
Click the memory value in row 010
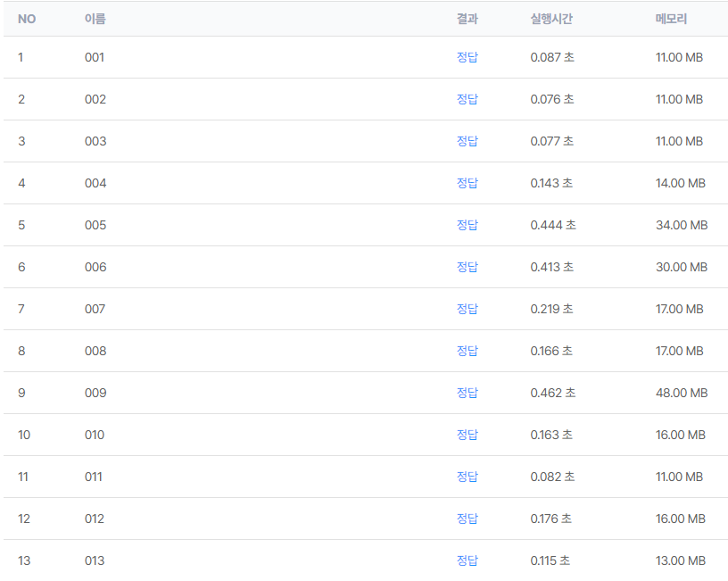680,435
